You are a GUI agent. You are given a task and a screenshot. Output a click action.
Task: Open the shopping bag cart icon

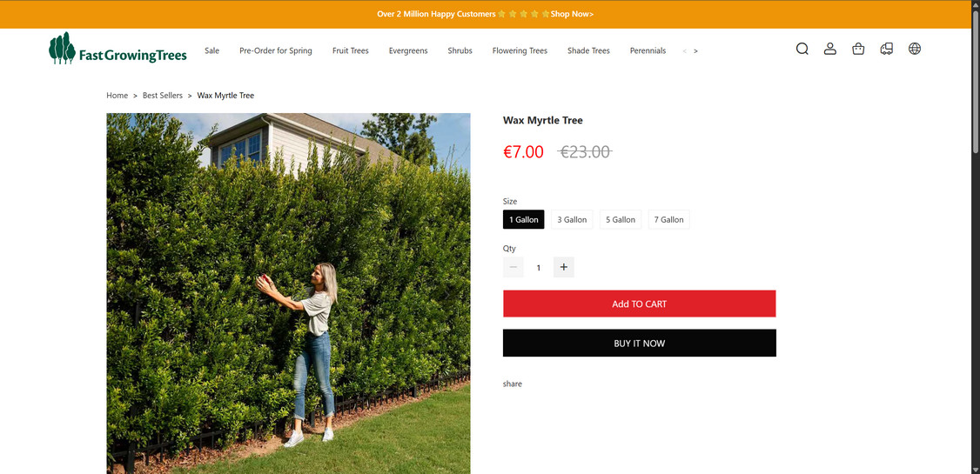click(x=858, y=49)
